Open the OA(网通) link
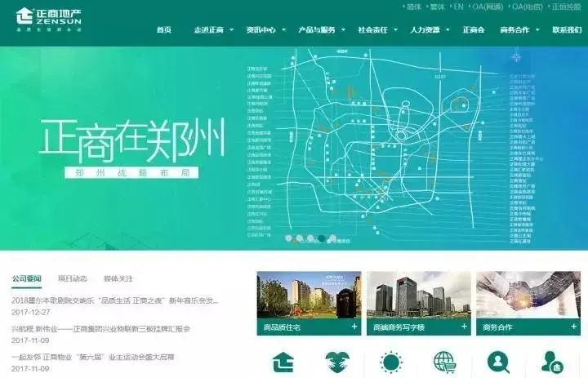 [x=488, y=7]
